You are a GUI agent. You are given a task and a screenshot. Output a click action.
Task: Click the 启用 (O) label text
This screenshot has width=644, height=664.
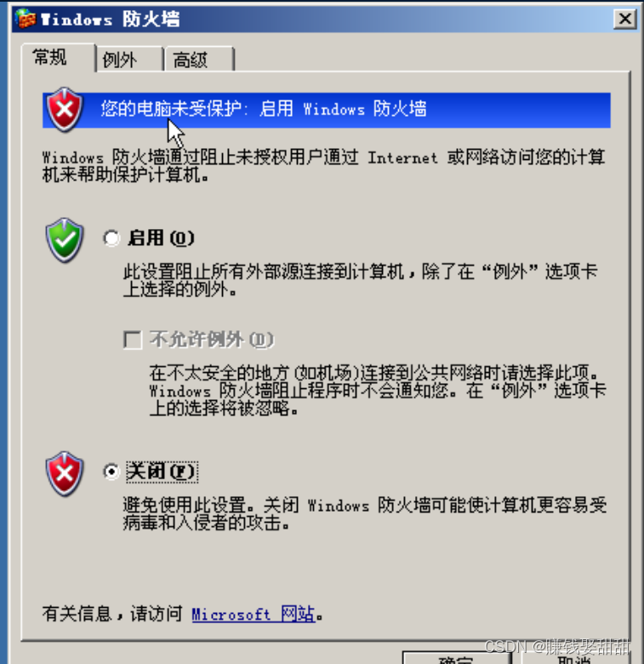(161, 238)
